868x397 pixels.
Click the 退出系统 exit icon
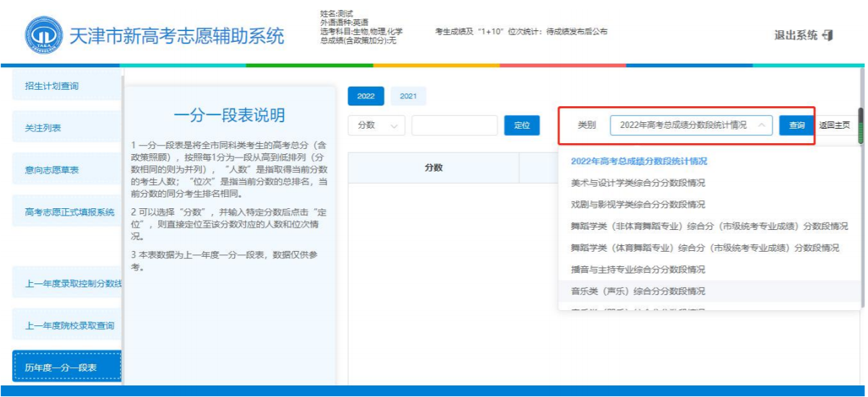(828, 35)
